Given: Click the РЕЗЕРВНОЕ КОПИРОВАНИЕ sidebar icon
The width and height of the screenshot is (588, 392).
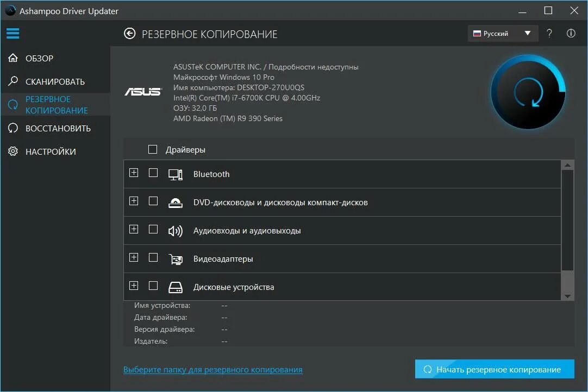Looking at the screenshot, I should click(13, 105).
